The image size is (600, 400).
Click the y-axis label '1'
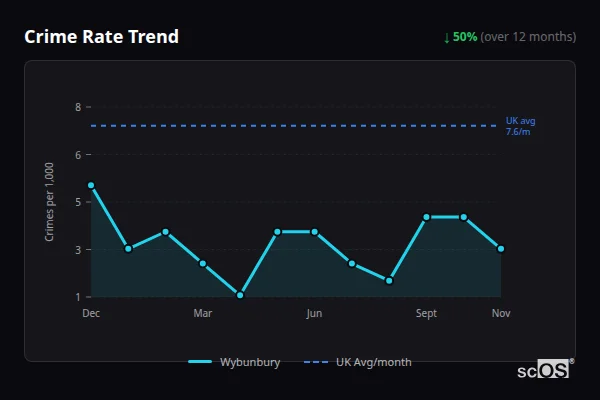click(78, 297)
